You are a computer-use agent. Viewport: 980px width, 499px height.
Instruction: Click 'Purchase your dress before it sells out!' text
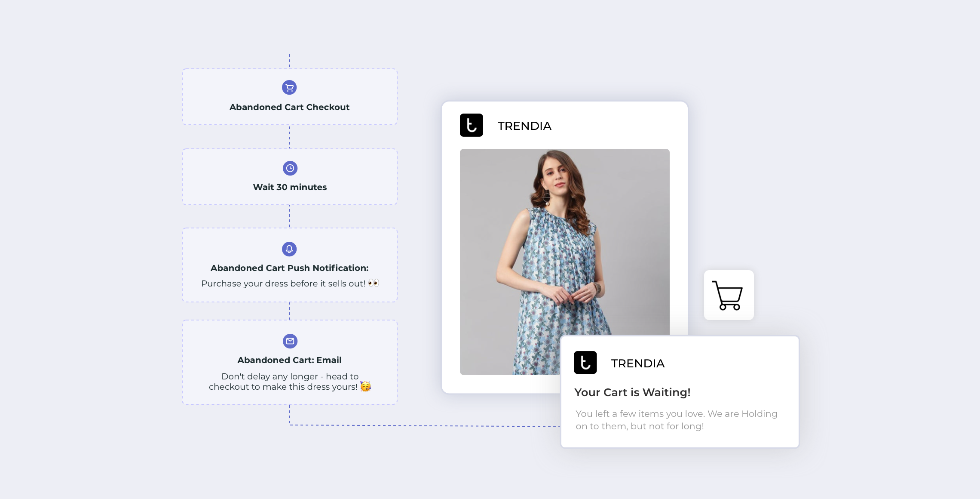click(283, 283)
